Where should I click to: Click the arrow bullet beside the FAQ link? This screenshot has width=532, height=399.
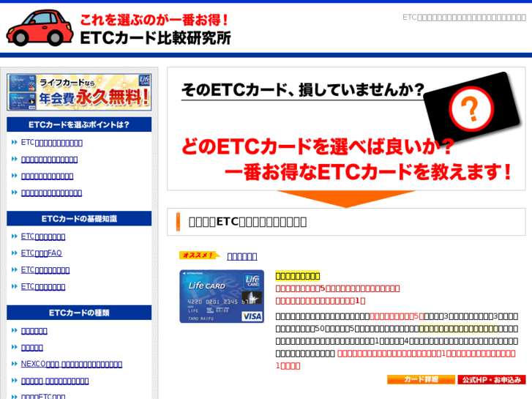[14, 253]
